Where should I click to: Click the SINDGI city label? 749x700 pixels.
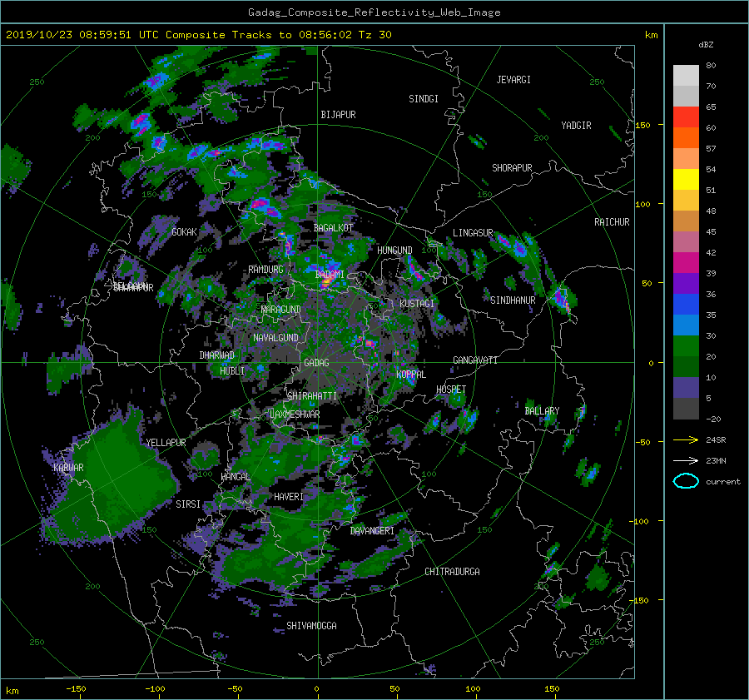coord(424,99)
